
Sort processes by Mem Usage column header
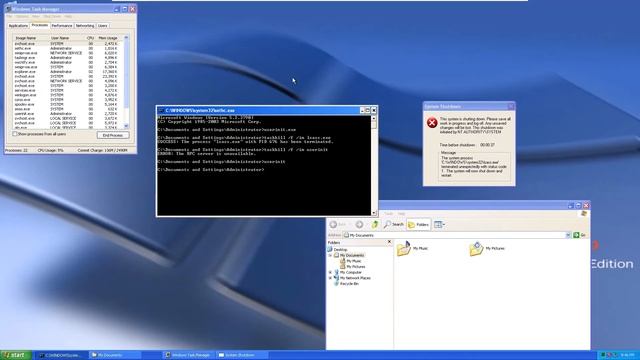[x=108, y=38]
